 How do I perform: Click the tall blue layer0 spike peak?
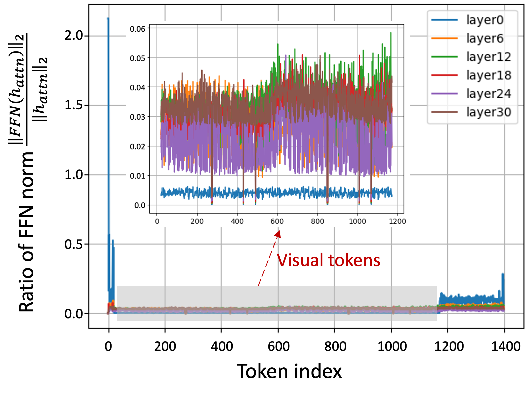coord(108,19)
